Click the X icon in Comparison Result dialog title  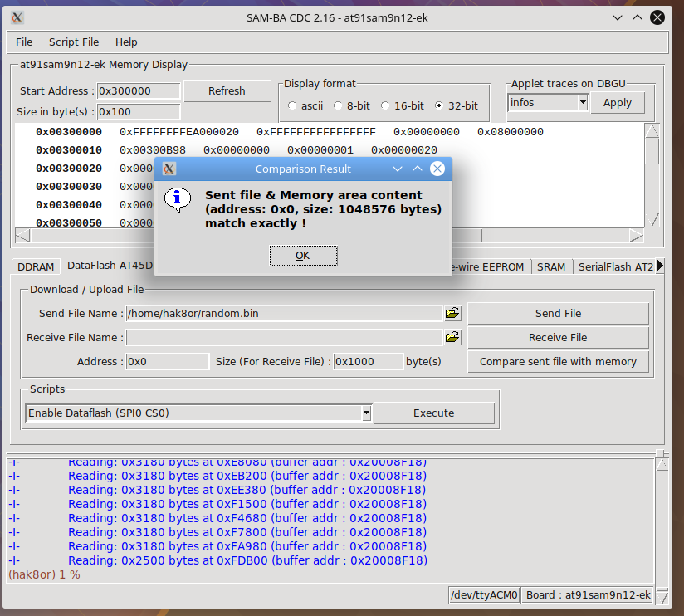click(x=169, y=169)
